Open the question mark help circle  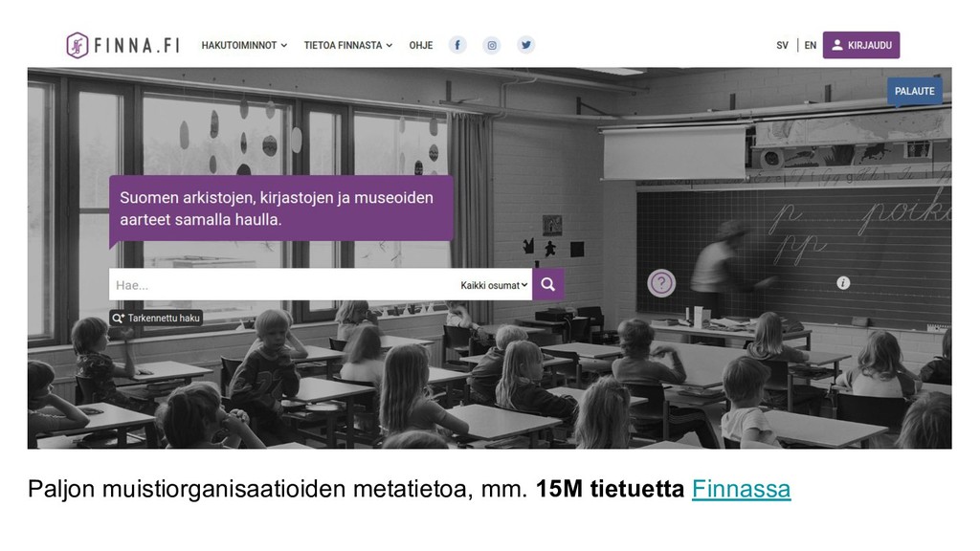pyautogui.click(x=661, y=283)
